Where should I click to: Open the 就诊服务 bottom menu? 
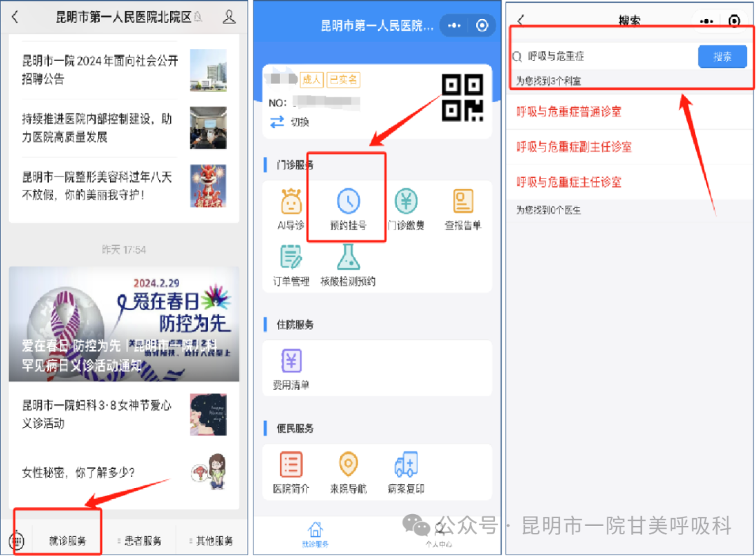pyautogui.click(x=67, y=541)
